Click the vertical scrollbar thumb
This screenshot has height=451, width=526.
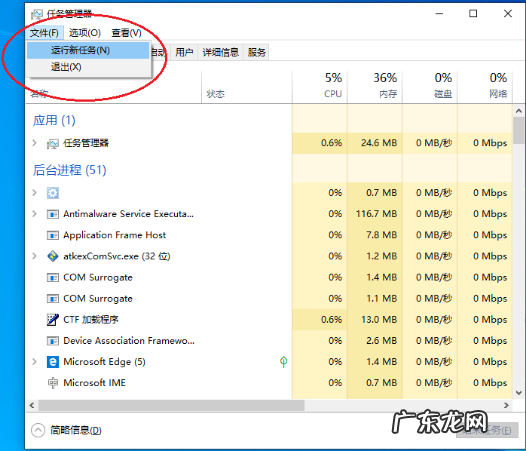[519, 131]
